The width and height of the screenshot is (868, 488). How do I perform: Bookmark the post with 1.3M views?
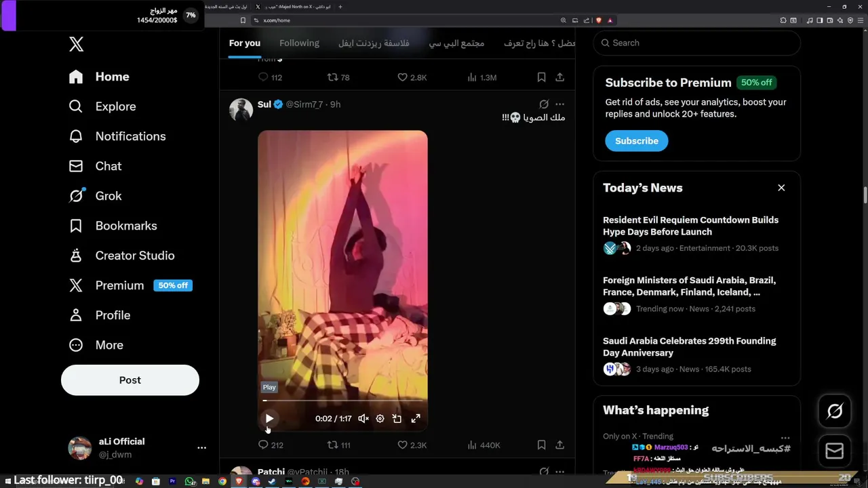(x=541, y=77)
